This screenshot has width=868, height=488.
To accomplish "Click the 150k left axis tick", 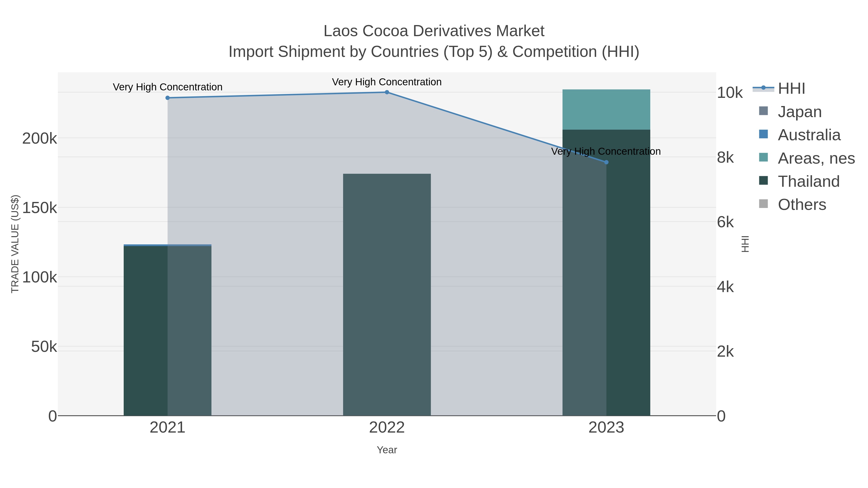I will pyautogui.click(x=40, y=208).
